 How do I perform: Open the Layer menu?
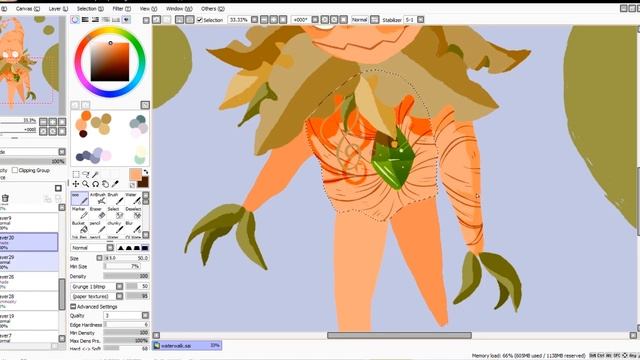pyautogui.click(x=58, y=9)
